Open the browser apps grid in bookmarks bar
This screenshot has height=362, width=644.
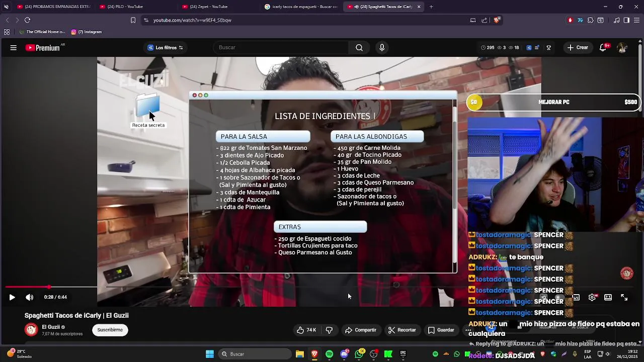[x=7, y=32]
